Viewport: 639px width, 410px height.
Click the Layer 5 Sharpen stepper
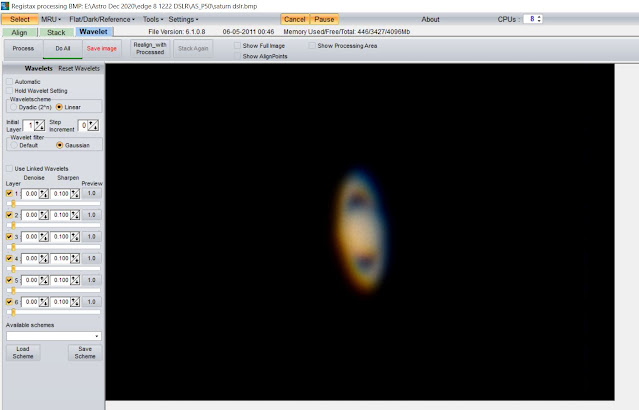[x=75, y=280]
